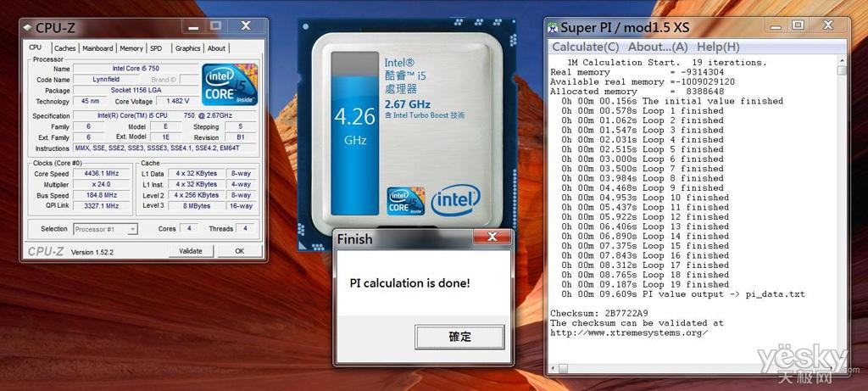Click the L1 Data value '4 x 32 KBytes'
The image size is (868, 391).
pyautogui.click(x=196, y=174)
